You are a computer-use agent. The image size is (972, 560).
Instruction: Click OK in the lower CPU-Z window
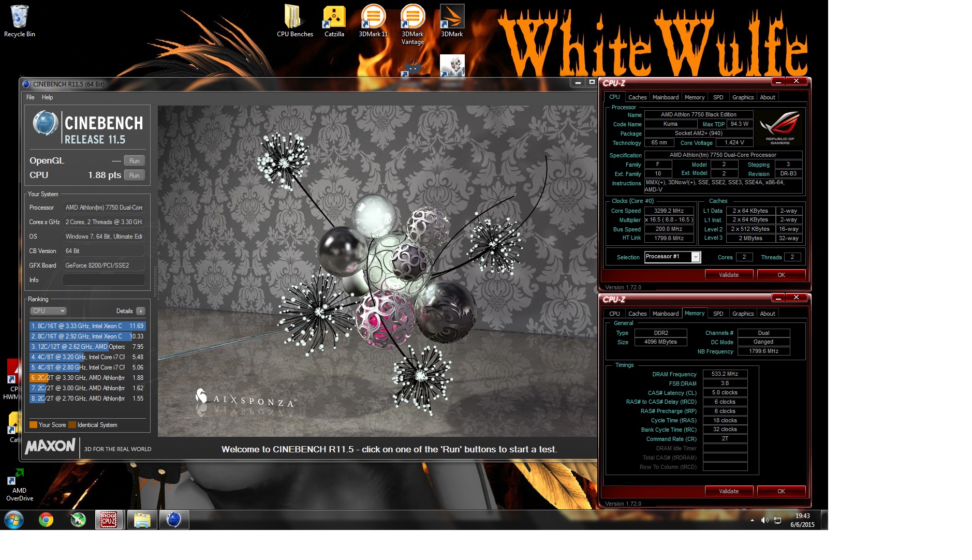click(x=781, y=491)
